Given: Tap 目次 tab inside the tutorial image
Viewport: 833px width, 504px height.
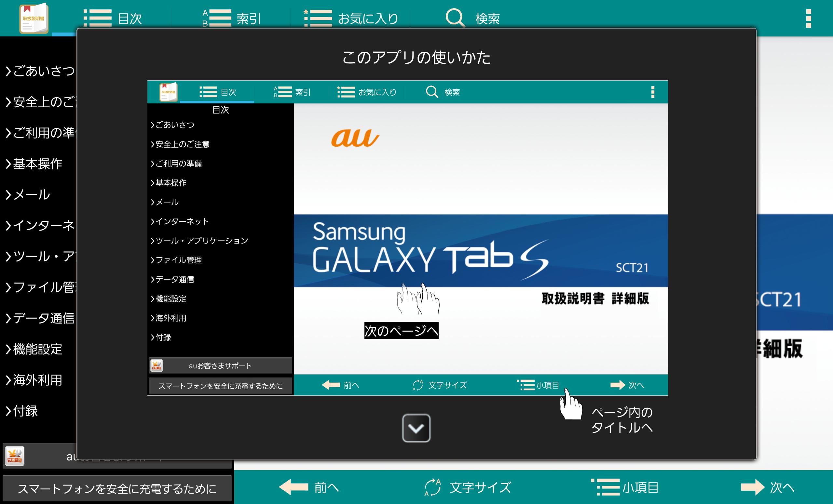Looking at the screenshot, I should (218, 92).
